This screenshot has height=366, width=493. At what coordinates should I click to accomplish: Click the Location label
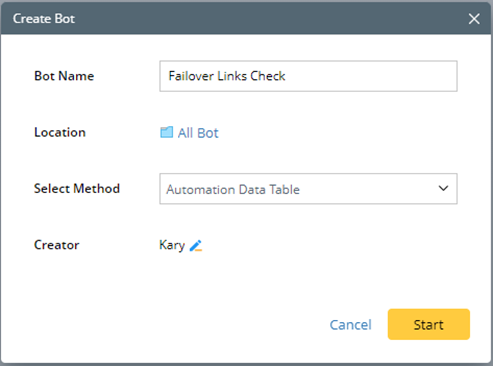tap(60, 132)
